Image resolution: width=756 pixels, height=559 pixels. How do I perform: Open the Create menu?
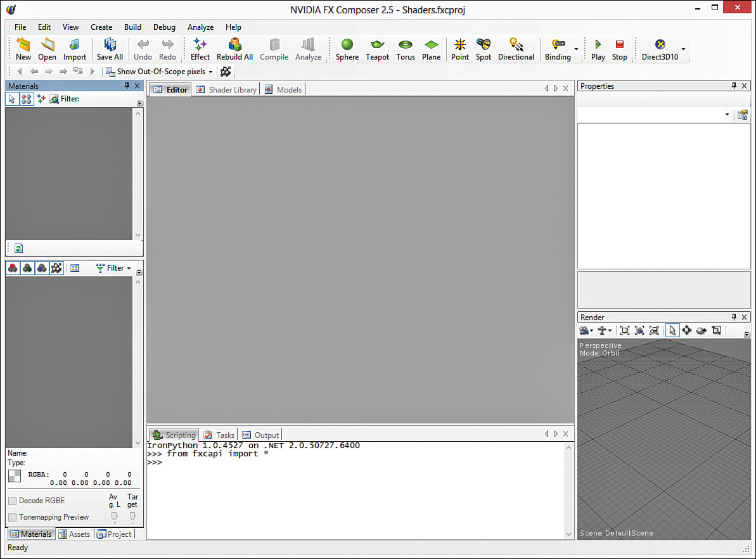pos(101,27)
